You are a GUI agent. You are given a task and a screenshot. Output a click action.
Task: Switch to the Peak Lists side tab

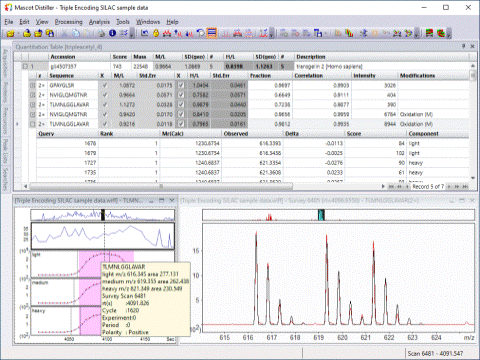[x=5, y=151]
